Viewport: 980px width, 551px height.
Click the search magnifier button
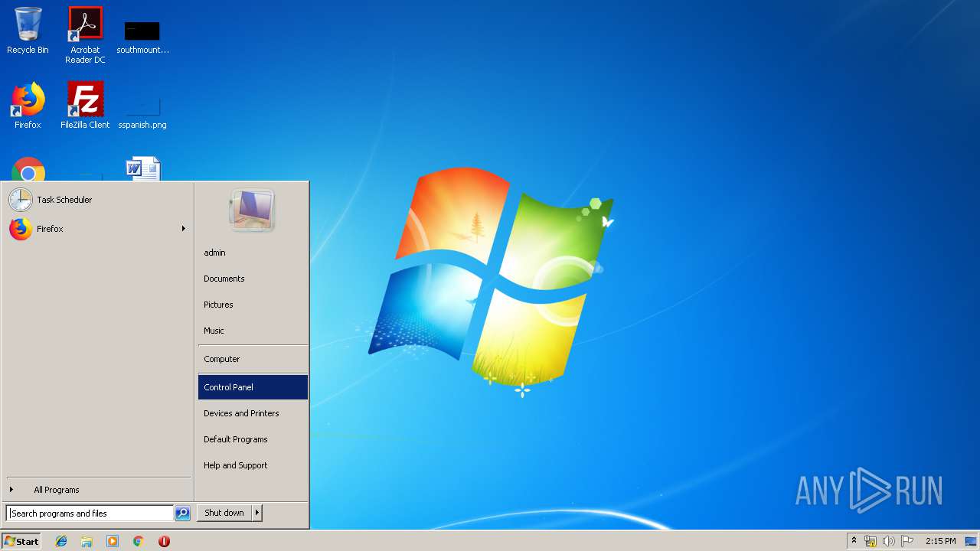coord(182,514)
